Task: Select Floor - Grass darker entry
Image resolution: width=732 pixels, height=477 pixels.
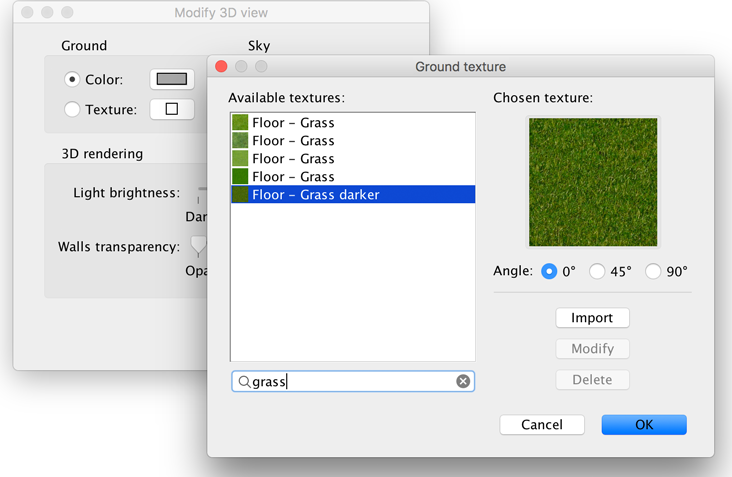Action: (315, 195)
